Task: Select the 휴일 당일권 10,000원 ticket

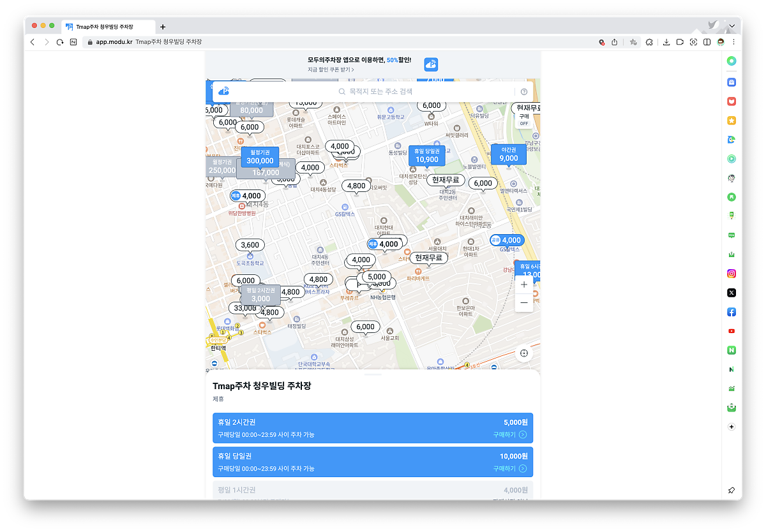Action: coord(373,462)
